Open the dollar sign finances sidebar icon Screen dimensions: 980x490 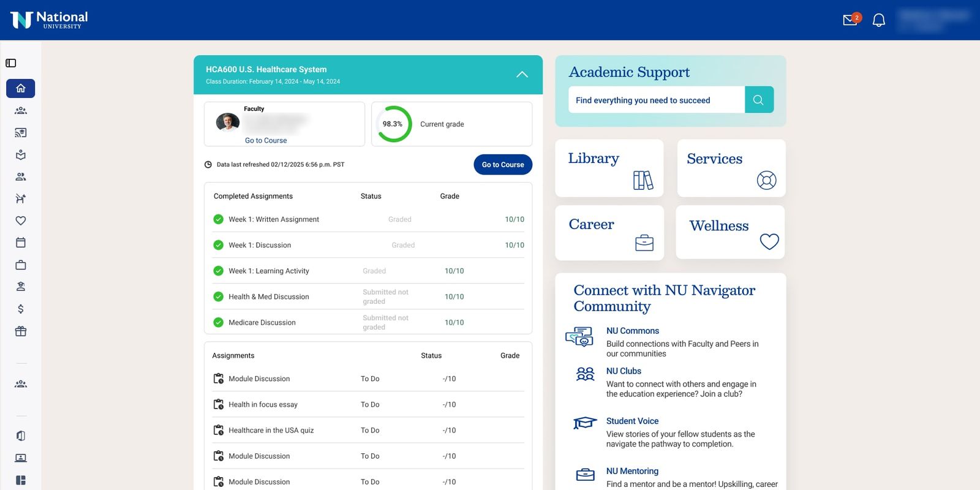pyautogui.click(x=21, y=309)
